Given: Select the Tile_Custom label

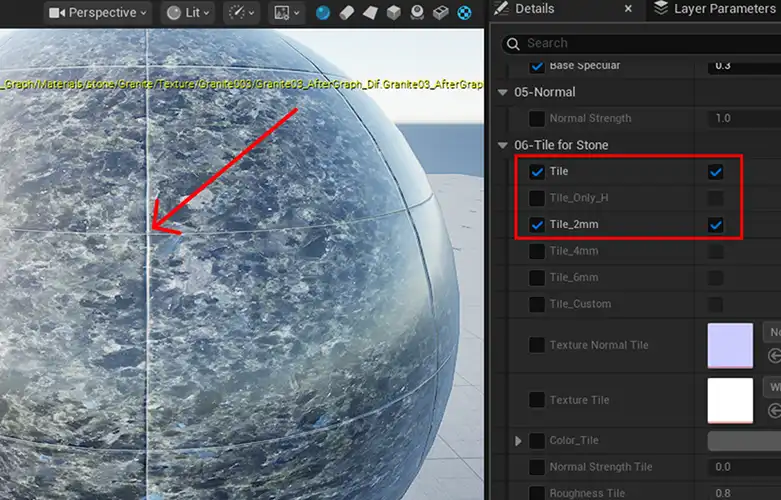Looking at the screenshot, I should click(x=580, y=304).
